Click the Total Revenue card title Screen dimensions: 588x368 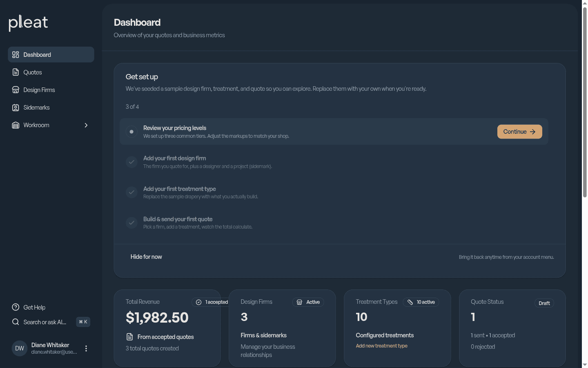pos(143,302)
